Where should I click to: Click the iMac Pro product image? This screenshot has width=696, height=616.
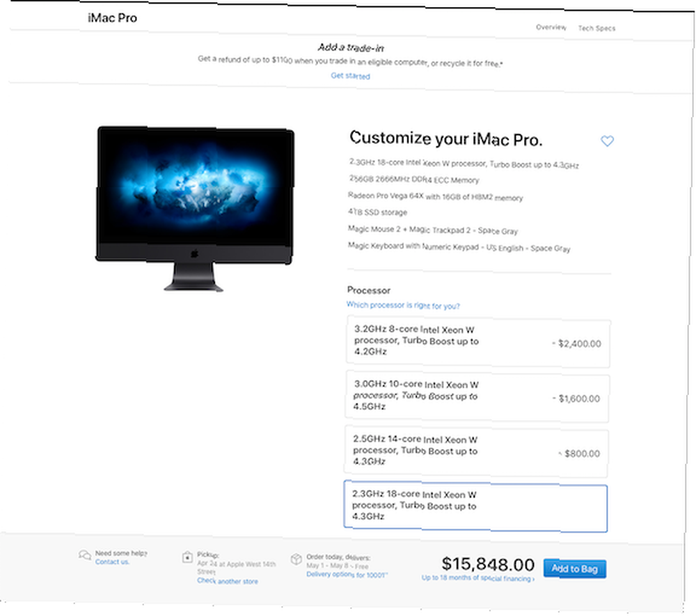click(x=195, y=209)
